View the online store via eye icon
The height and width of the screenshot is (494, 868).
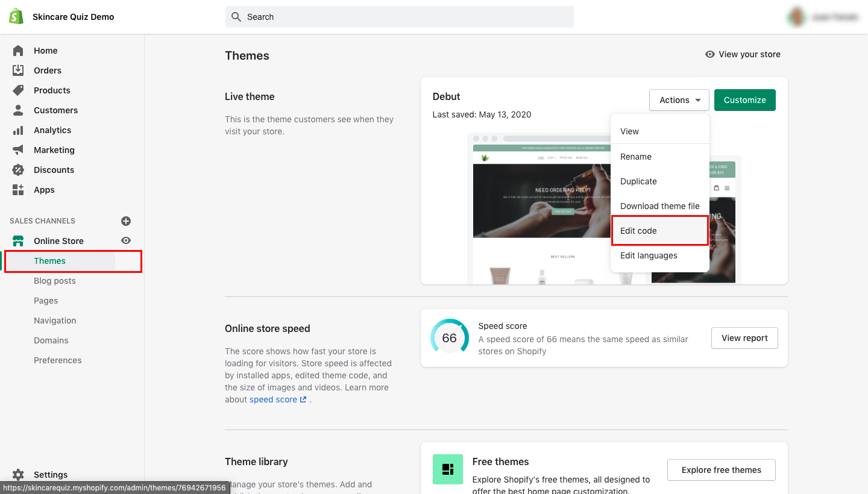(x=126, y=240)
